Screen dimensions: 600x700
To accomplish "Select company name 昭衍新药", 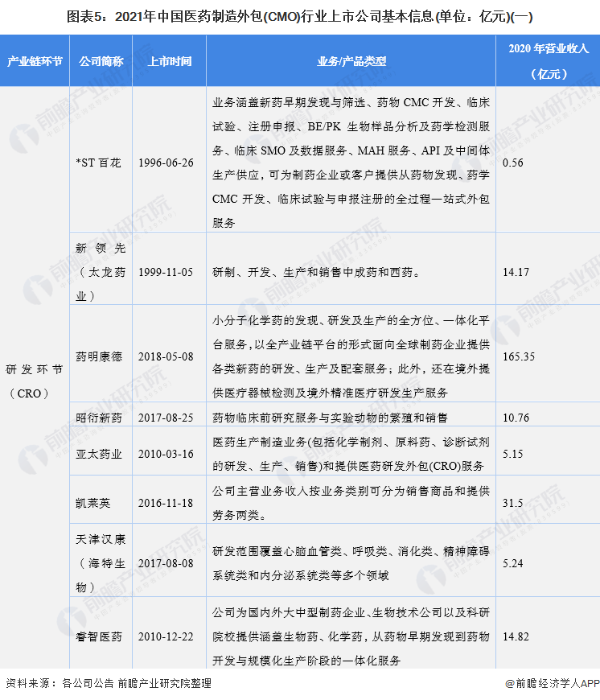I will tap(99, 418).
